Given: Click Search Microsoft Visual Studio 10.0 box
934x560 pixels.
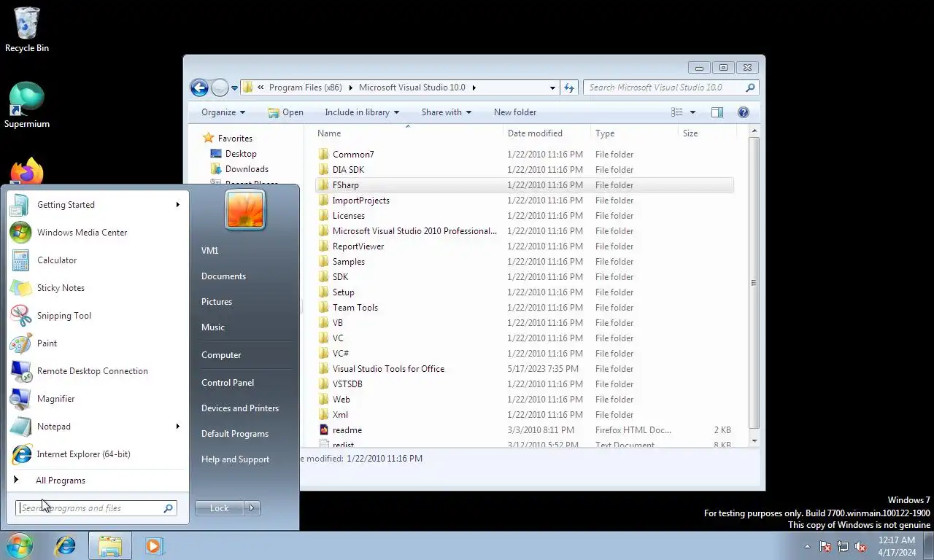Looking at the screenshot, I should (671, 87).
